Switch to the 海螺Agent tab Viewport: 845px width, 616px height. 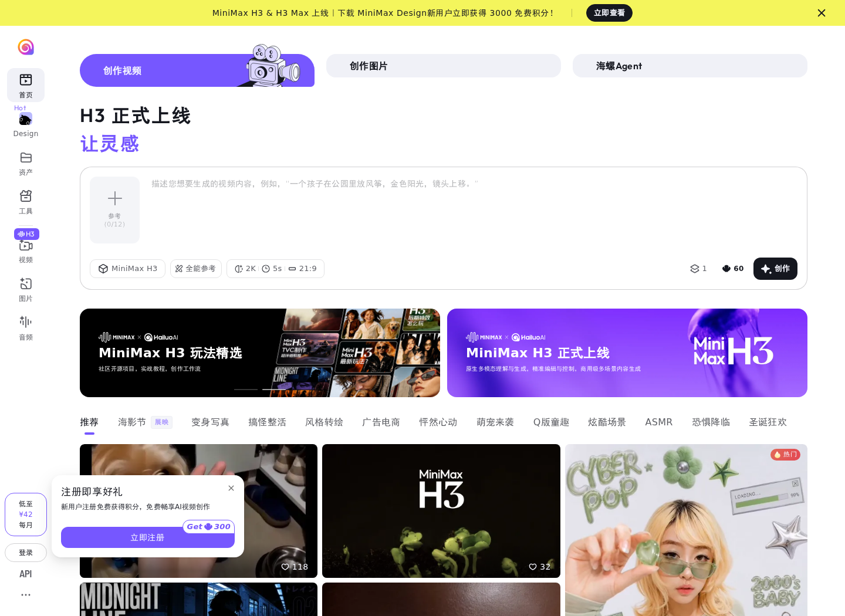[690, 66]
